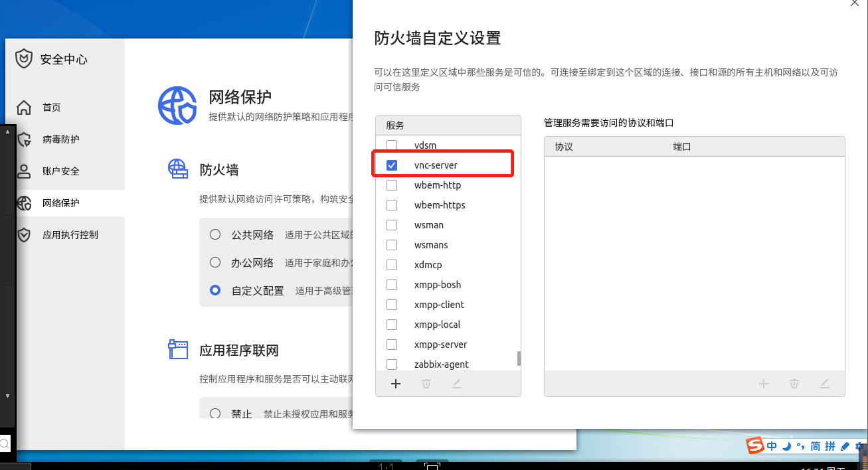The height and width of the screenshot is (470, 868).
Task: Select 应用执行控制 in the sidebar
Action: click(70, 235)
